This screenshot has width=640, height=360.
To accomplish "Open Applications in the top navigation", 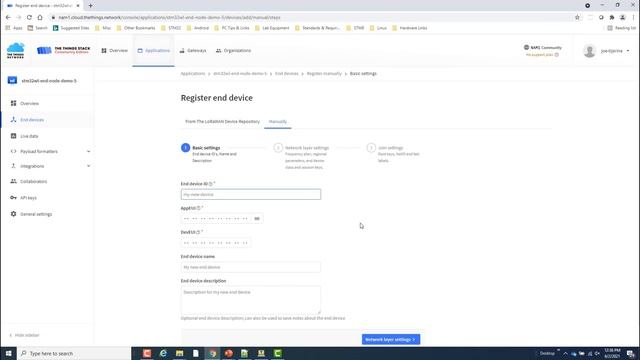I will 153,51.
